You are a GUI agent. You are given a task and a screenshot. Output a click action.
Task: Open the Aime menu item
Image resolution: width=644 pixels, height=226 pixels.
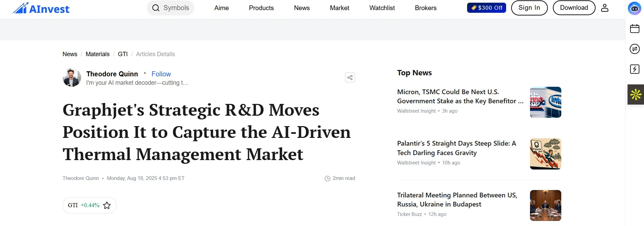pos(221,8)
